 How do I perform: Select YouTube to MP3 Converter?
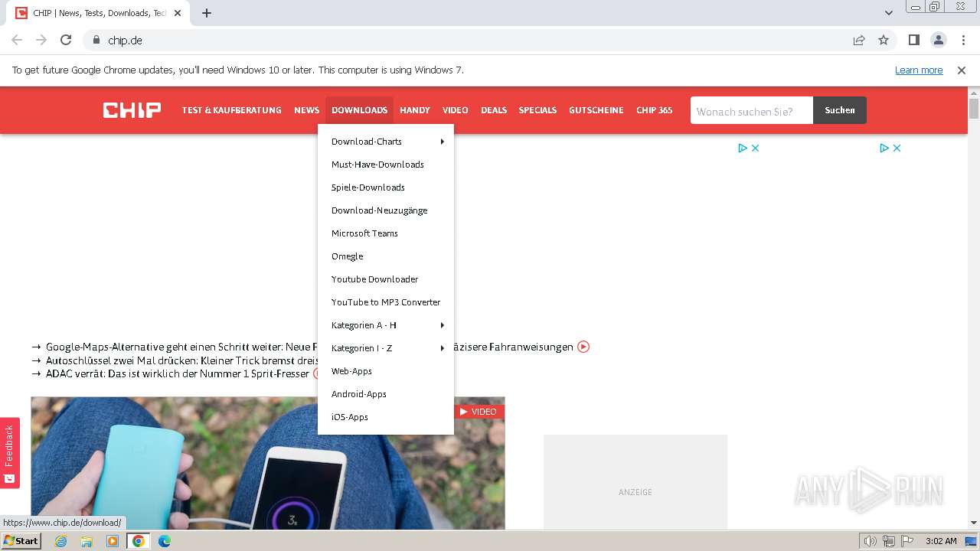[386, 302]
